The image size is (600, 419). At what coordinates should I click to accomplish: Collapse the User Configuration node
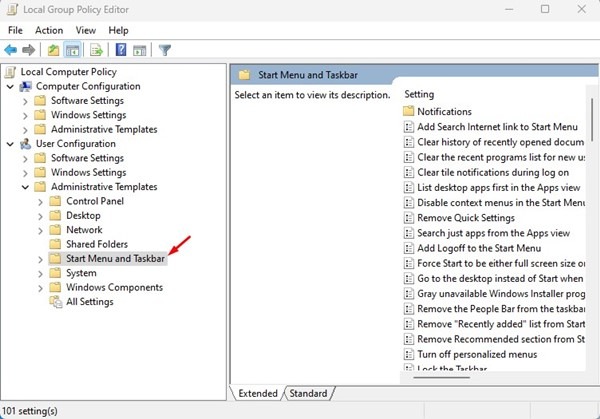[9, 144]
